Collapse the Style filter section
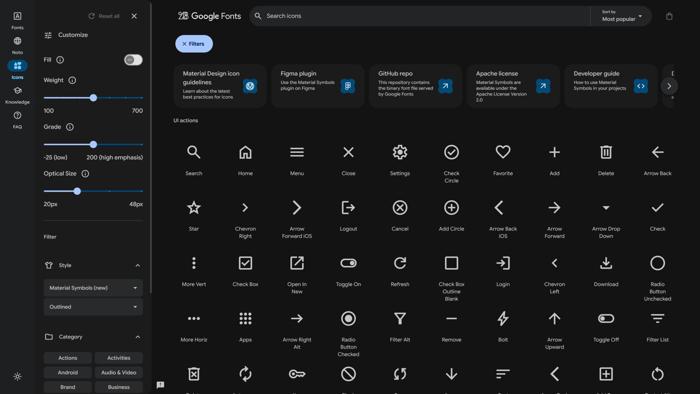The width and height of the screenshot is (700, 394). (x=138, y=265)
